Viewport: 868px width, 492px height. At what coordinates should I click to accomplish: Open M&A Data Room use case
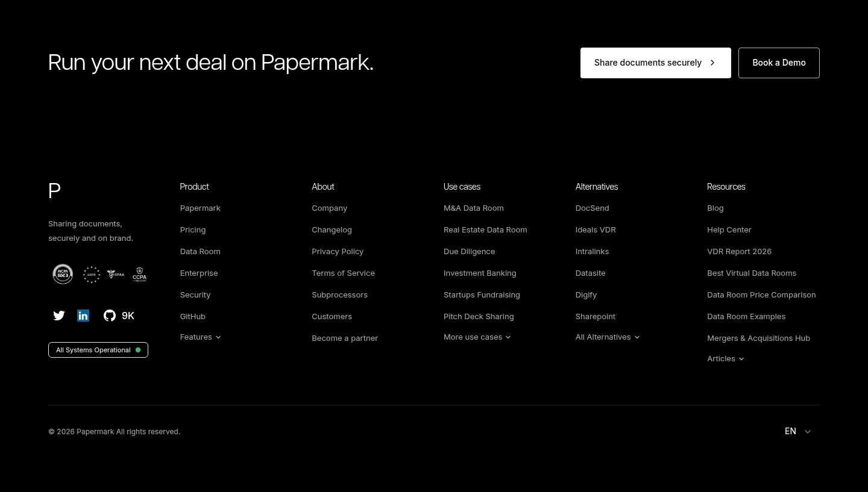coord(473,208)
